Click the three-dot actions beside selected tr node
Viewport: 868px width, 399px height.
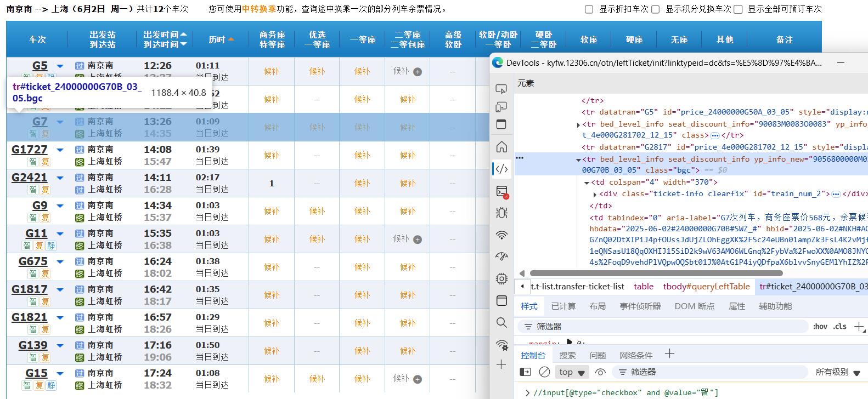(x=520, y=158)
